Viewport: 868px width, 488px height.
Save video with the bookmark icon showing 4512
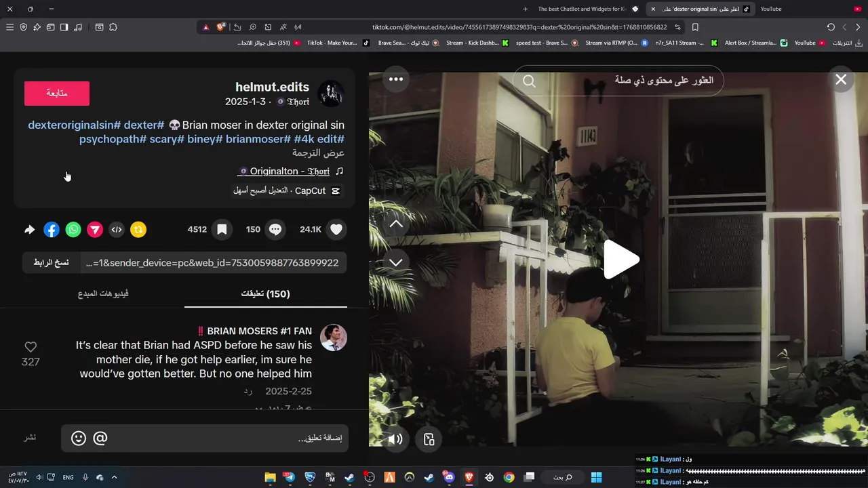coord(222,230)
